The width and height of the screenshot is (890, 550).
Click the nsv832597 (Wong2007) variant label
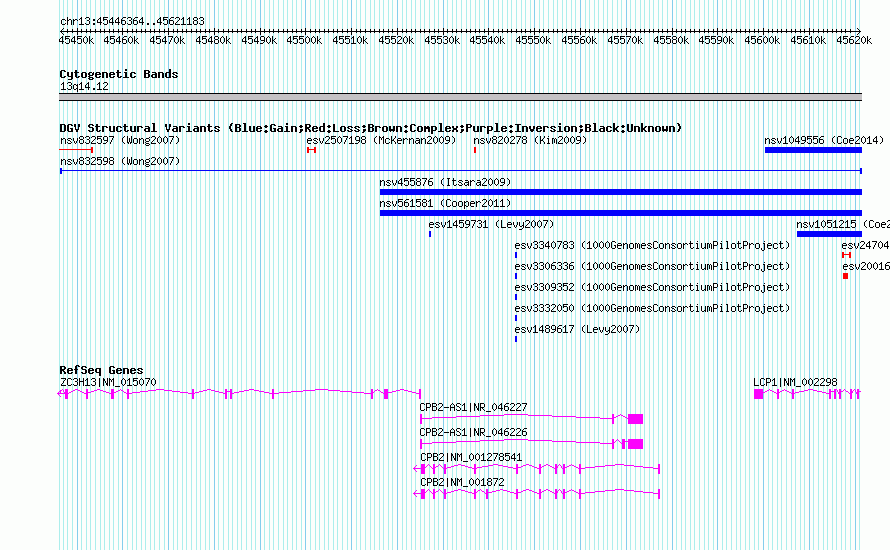[x=120, y=140]
